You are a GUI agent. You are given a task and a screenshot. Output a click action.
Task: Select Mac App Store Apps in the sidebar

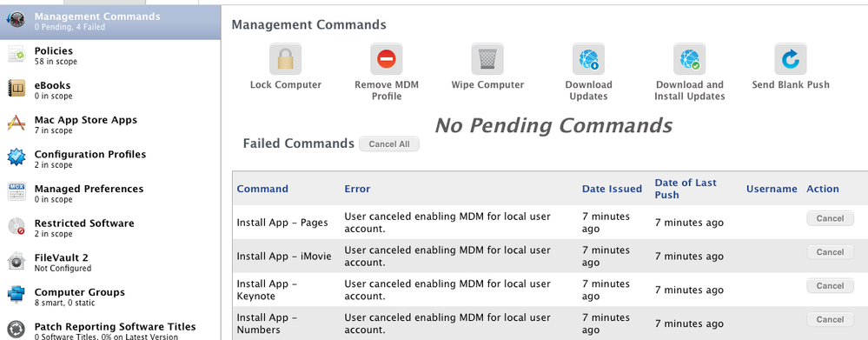tap(110, 124)
